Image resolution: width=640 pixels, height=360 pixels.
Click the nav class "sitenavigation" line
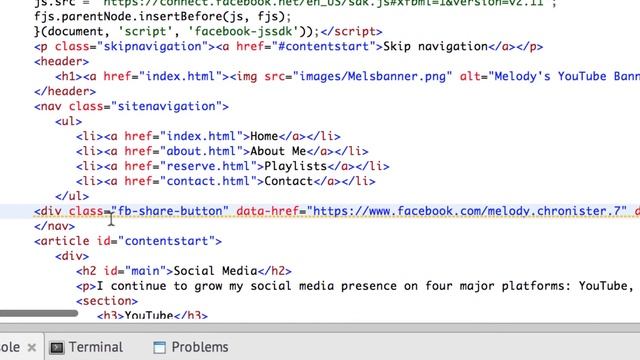click(x=131, y=107)
